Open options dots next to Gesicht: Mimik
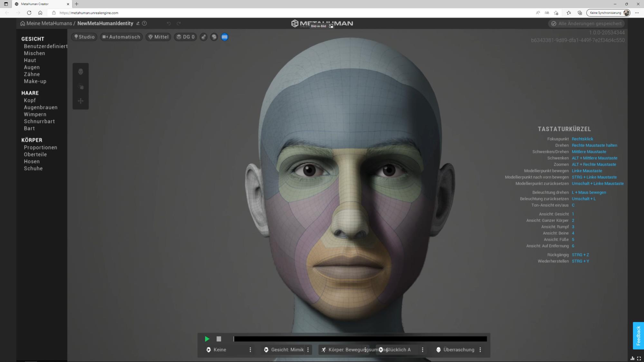Image resolution: width=644 pixels, height=362 pixels. click(308, 350)
